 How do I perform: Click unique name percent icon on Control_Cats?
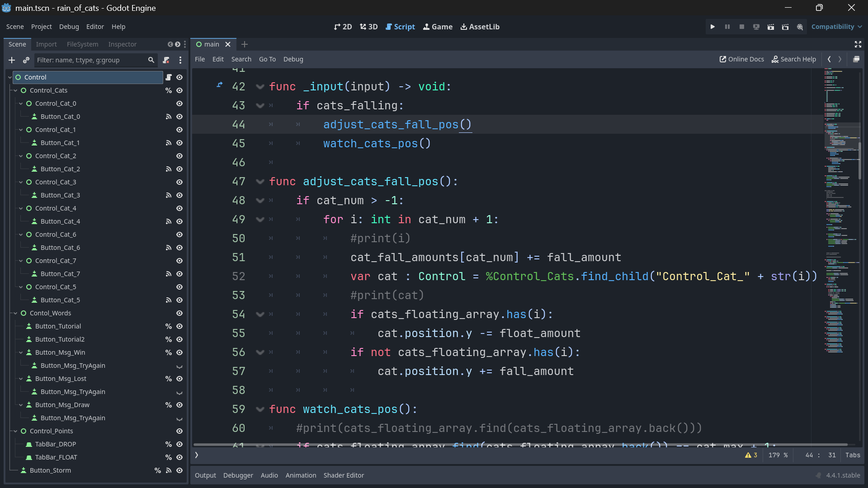(x=169, y=90)
